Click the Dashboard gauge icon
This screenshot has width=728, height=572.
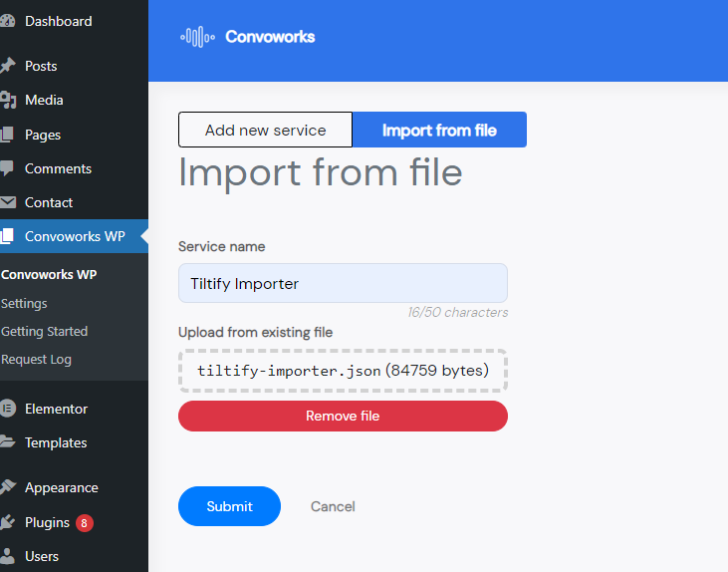click(x=7, y=21)
